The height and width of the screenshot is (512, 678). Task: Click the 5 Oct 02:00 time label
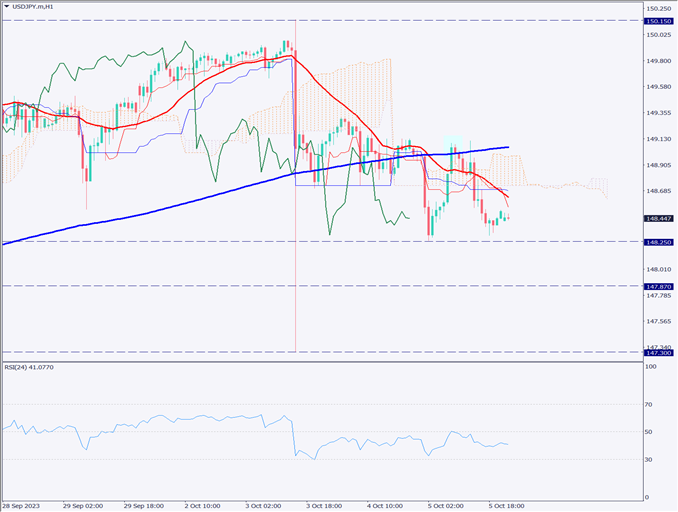pos(444,505)
